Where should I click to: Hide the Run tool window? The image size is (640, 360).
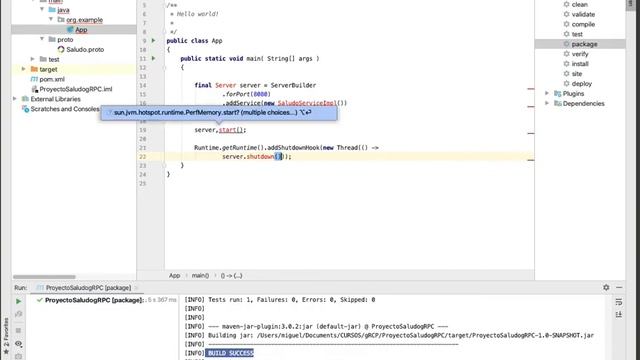click(x=619, y=288)
